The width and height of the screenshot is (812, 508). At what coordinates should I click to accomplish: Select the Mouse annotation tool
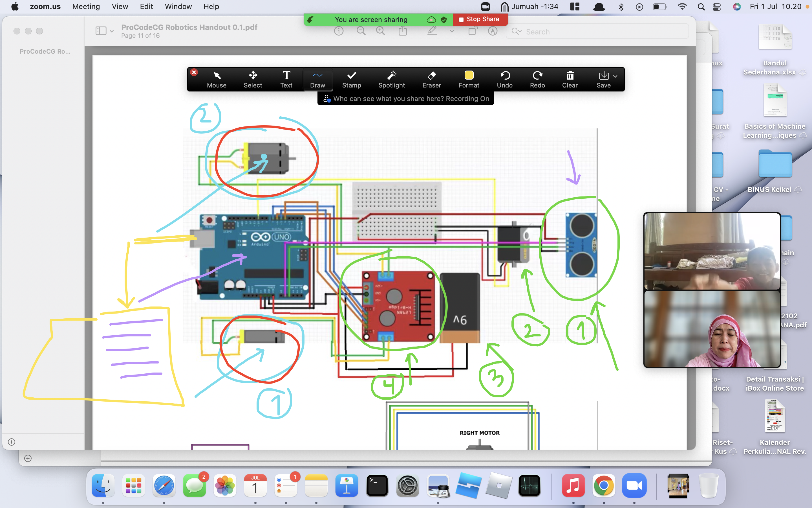click(217, 80)
